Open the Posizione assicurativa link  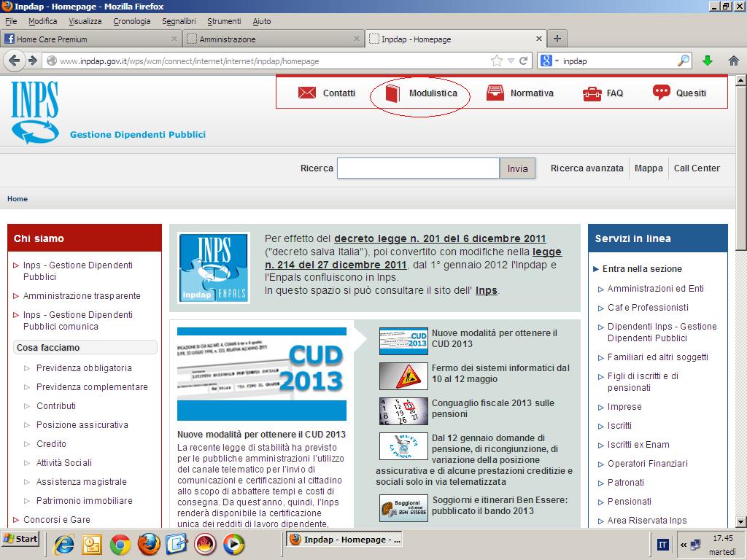pyautogui.click(x=82, y=425)
